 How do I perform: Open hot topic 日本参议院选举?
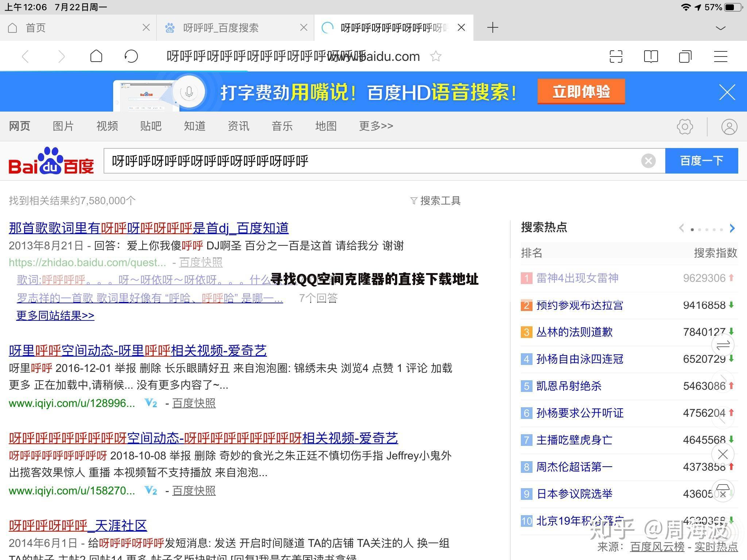point(574,494)
